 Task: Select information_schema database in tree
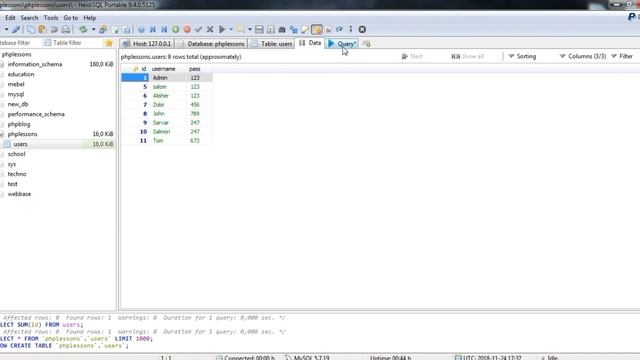(35, 64)
